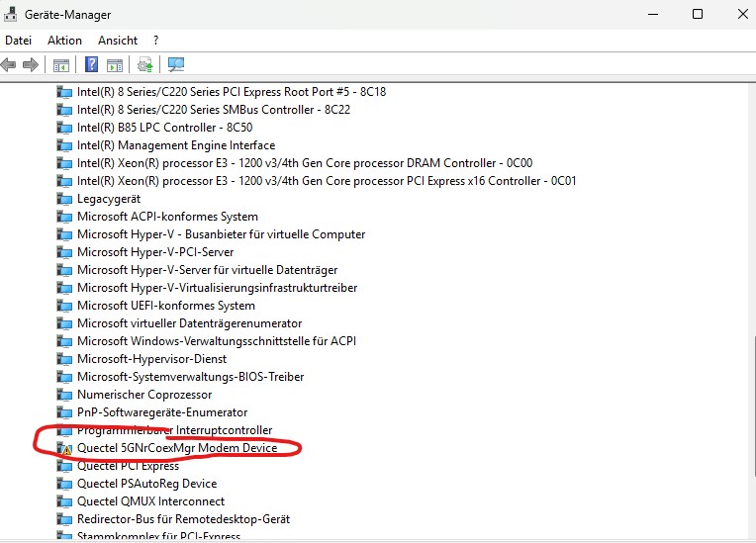Image resolution: width=756 pixels, height=543 pixels.
Task: Select Intel(R) Management Engine Interface entry
Action: pyautogui.click(x=176, y=145)
